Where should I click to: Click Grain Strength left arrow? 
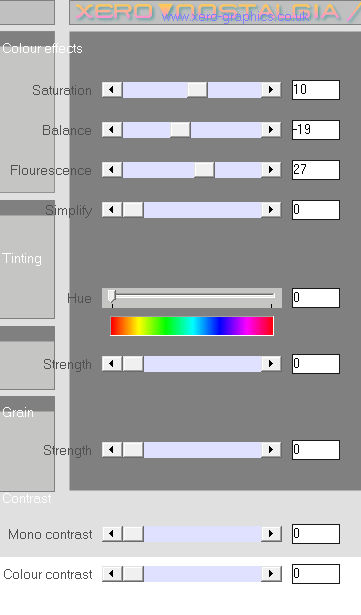tap(112, 449)
